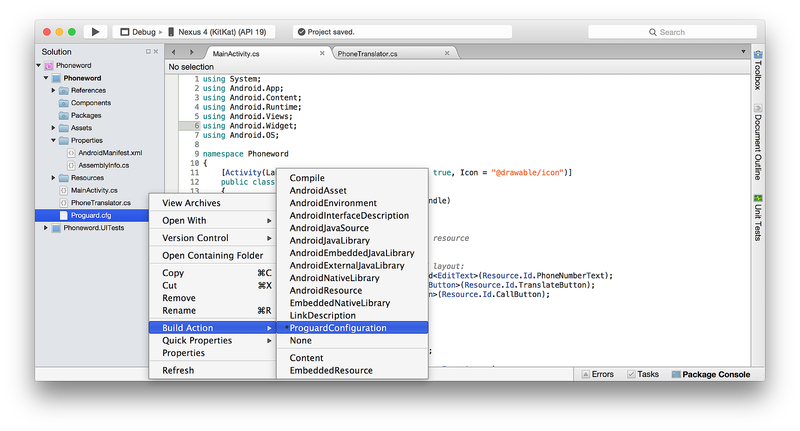Click the Errors pad icon
Image resolution: width=800 pixels, height=431 pixels.
586,374
